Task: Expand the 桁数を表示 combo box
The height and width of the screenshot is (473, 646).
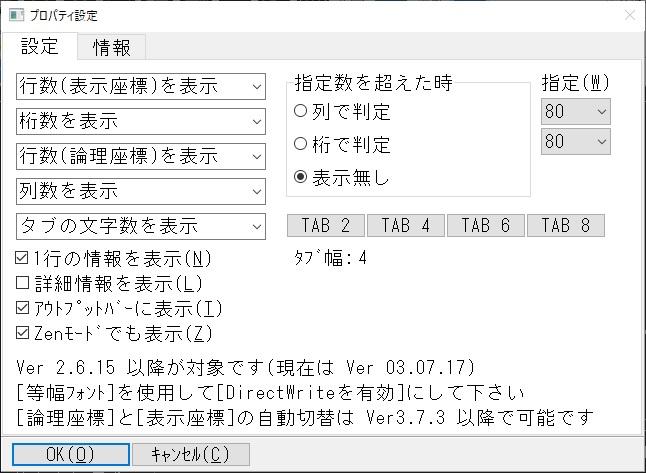Action: (x=141, y=121)
